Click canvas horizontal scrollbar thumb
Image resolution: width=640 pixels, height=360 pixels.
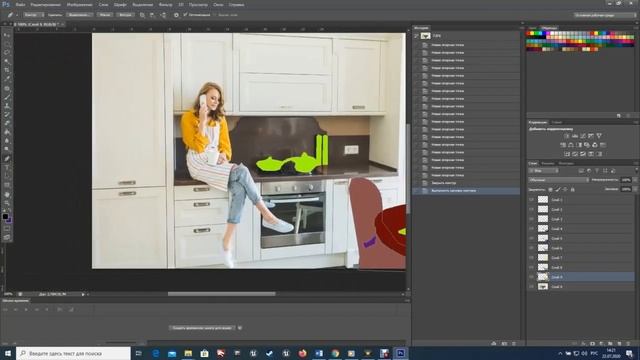[222, 294]
